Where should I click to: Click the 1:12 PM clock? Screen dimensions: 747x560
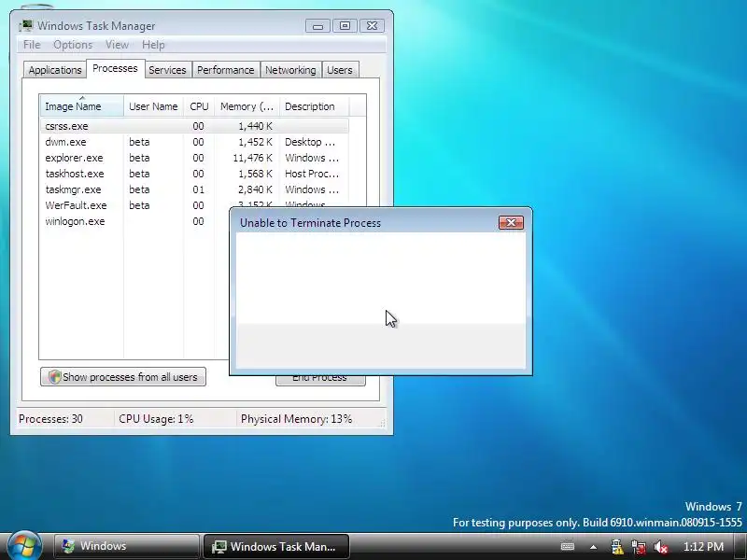703,547
